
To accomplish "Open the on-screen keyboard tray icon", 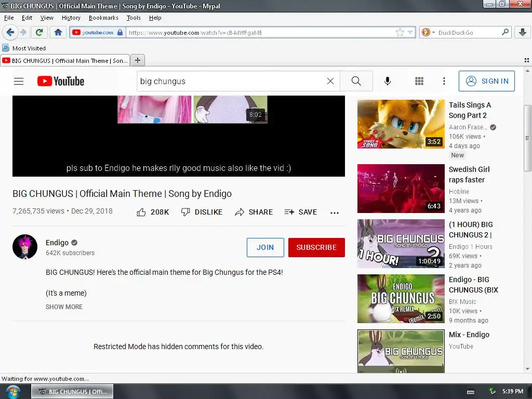I will pos(471,392).
